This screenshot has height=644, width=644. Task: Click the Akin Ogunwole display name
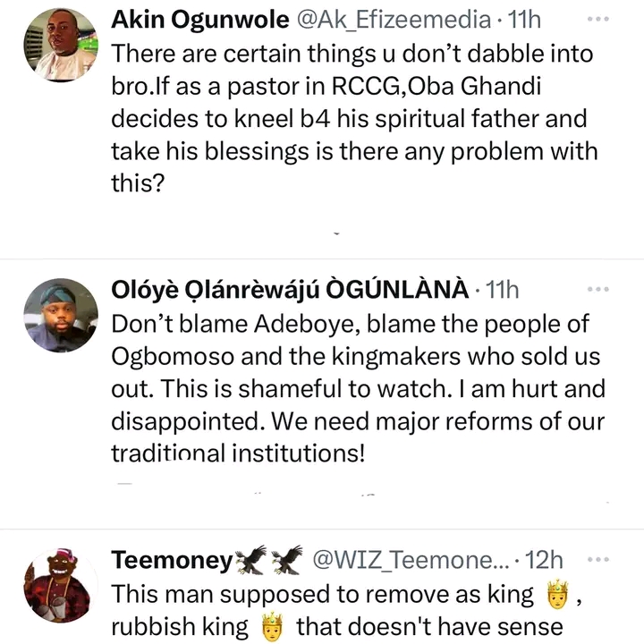[x=212, y=19]
